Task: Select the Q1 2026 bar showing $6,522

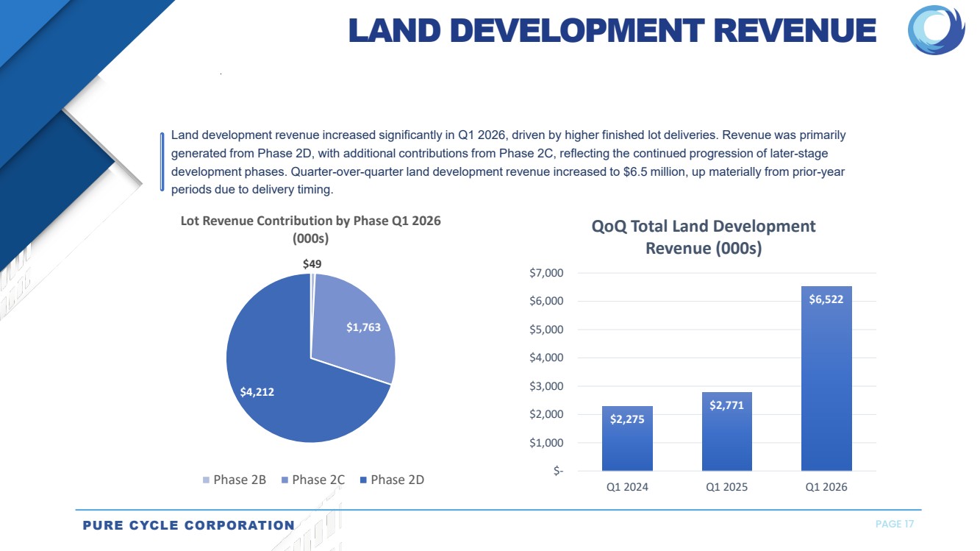Action: (x=826, y=378)
